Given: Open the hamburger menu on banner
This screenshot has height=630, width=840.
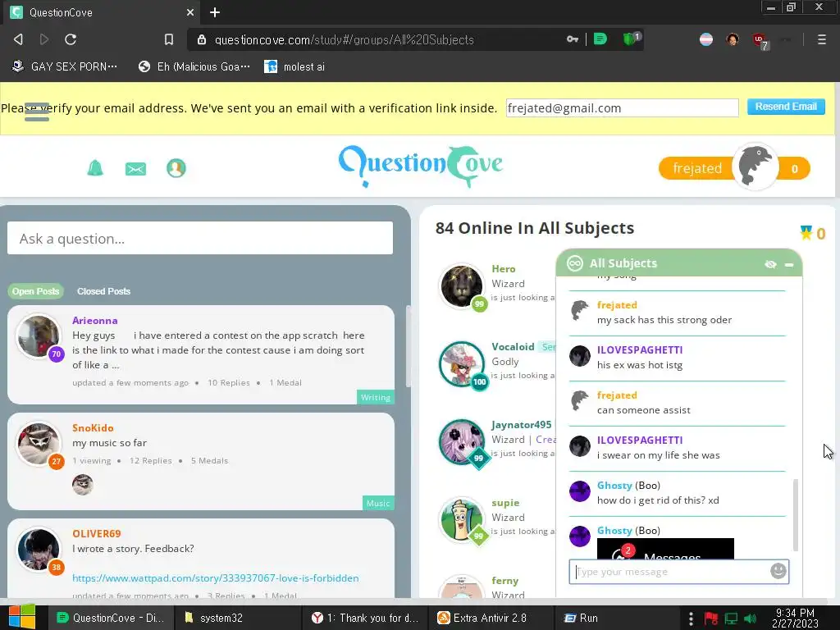Looking at the screenshot, I should click(37, 112).
